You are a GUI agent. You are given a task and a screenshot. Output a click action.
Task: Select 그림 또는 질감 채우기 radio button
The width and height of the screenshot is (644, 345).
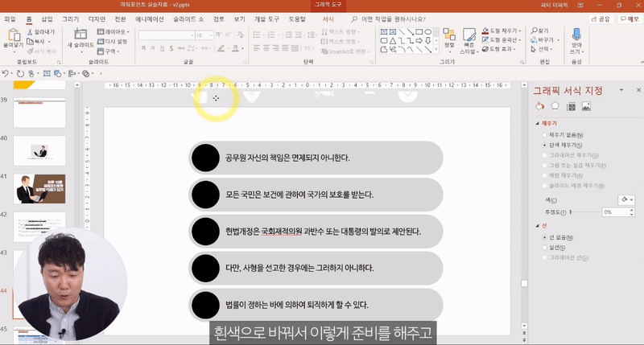point(545,166)
